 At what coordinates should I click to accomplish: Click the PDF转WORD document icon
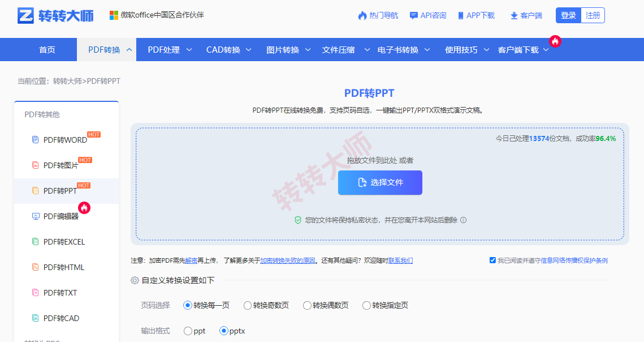[35, 139]
